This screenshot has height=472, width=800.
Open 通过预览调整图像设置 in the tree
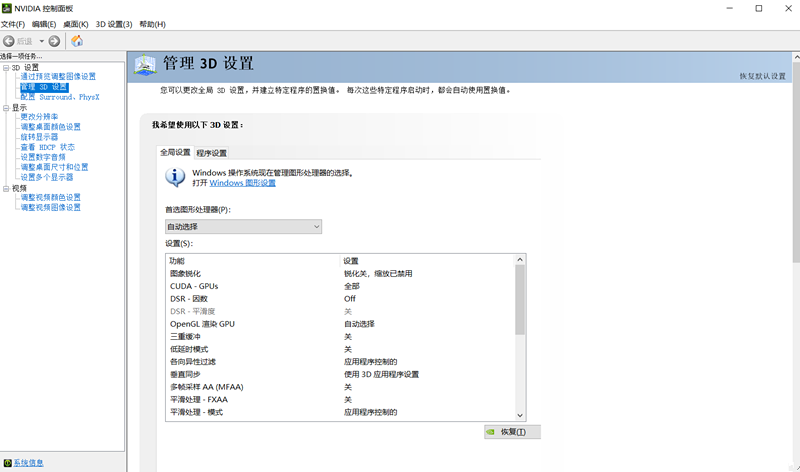click(x=58, y=77)
